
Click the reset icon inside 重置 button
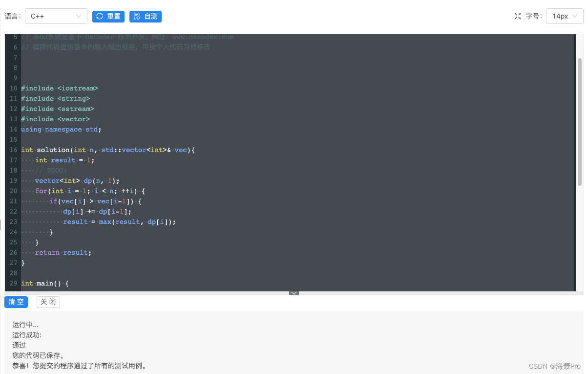click(x=100, y=17)
